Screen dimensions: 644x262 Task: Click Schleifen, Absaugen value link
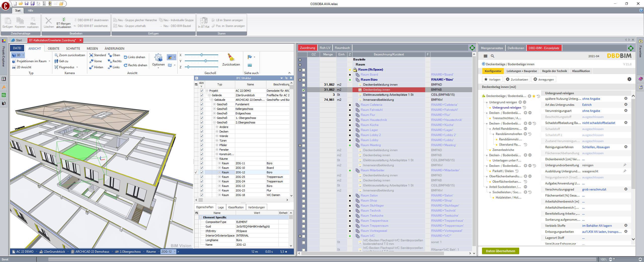point(596,147)
